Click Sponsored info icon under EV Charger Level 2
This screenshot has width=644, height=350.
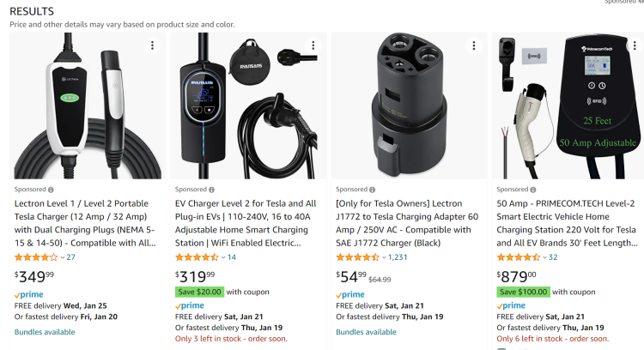coord(211,190)
